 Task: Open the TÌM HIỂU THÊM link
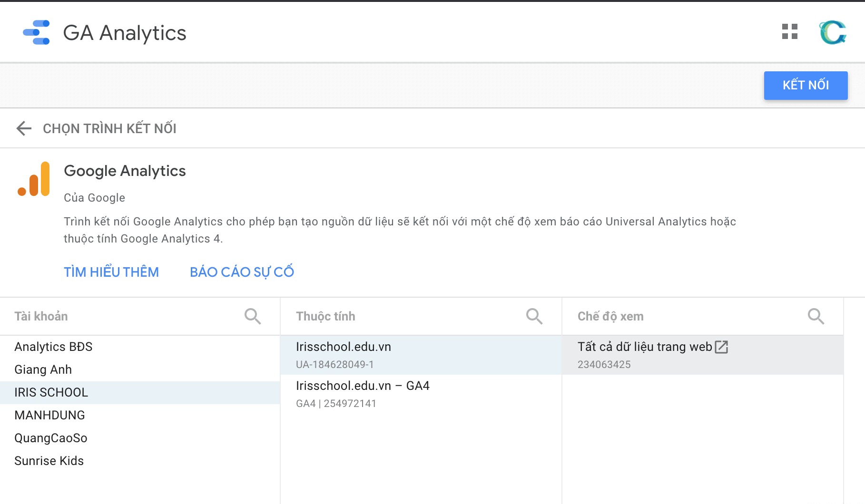(x=111, y=272)
